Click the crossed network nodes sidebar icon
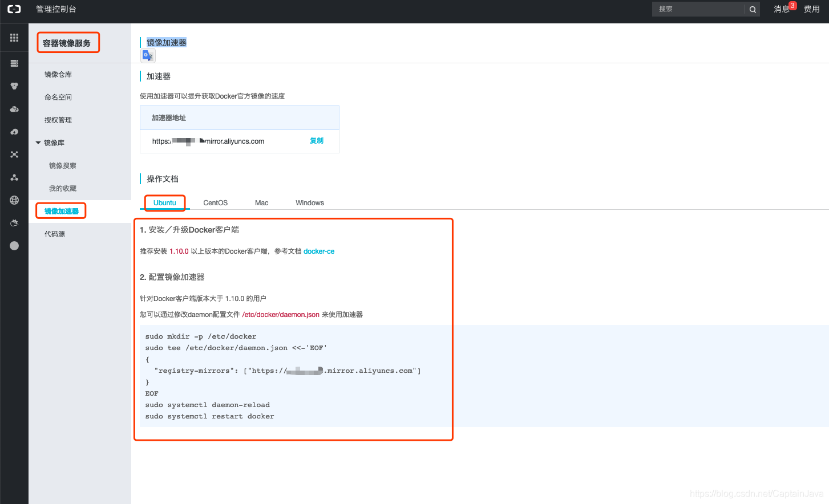Screen dimensions: 829x504 14,155
